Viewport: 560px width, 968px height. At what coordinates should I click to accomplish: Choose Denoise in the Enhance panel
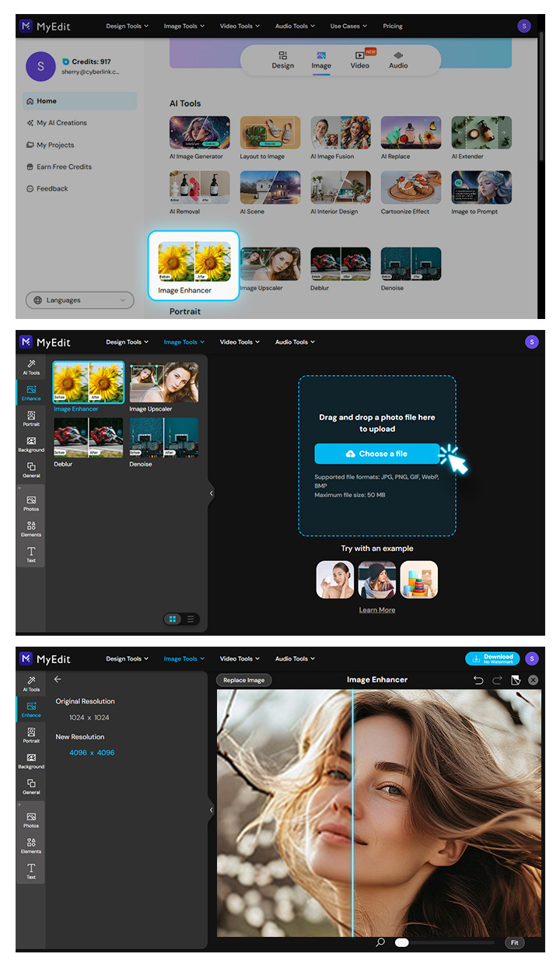pos(164,442)
